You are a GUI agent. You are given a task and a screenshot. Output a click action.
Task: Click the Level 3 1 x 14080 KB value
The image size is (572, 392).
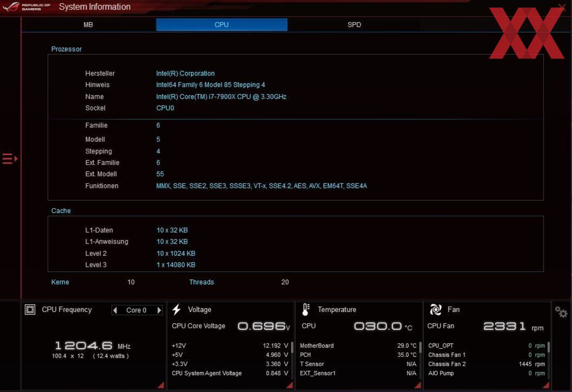(x=176, y=265)
